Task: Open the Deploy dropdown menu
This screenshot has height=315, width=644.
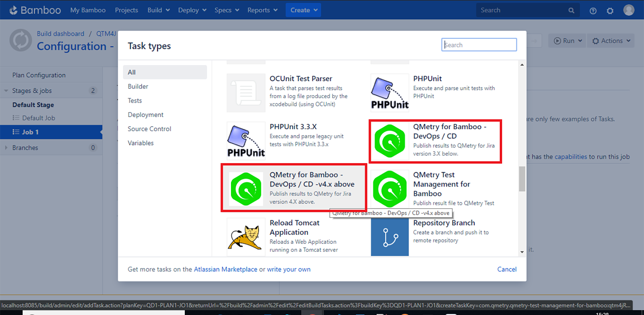Action: coord(192,10)
